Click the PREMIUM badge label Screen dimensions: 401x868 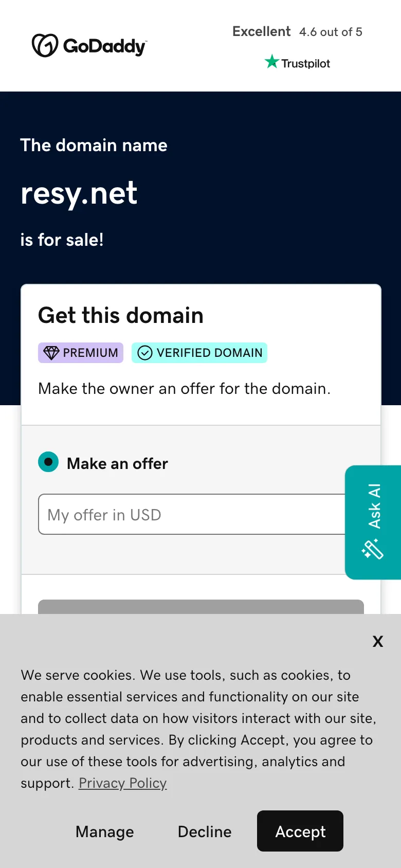[x=90, y=353]
